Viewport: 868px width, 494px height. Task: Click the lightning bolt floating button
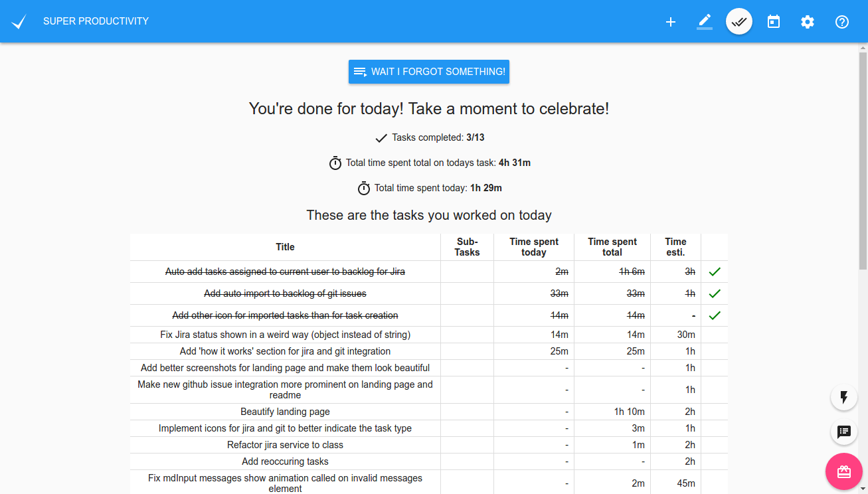[x=844, y=398]
